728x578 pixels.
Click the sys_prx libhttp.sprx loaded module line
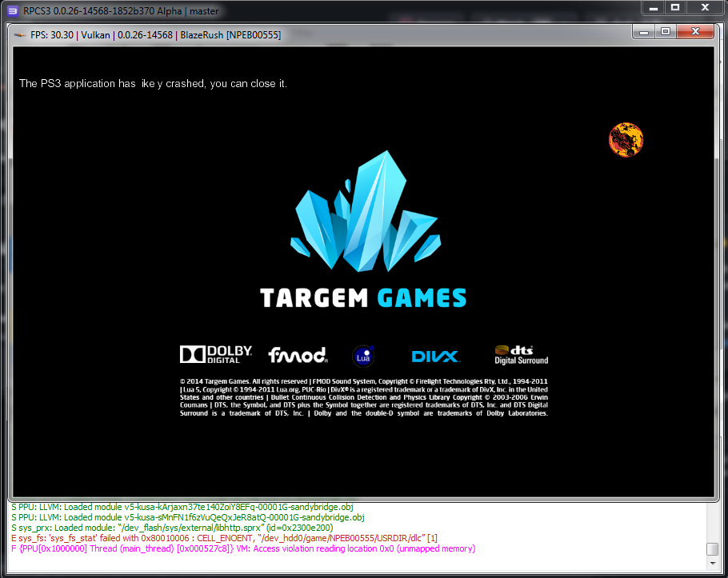coord(172,528)
